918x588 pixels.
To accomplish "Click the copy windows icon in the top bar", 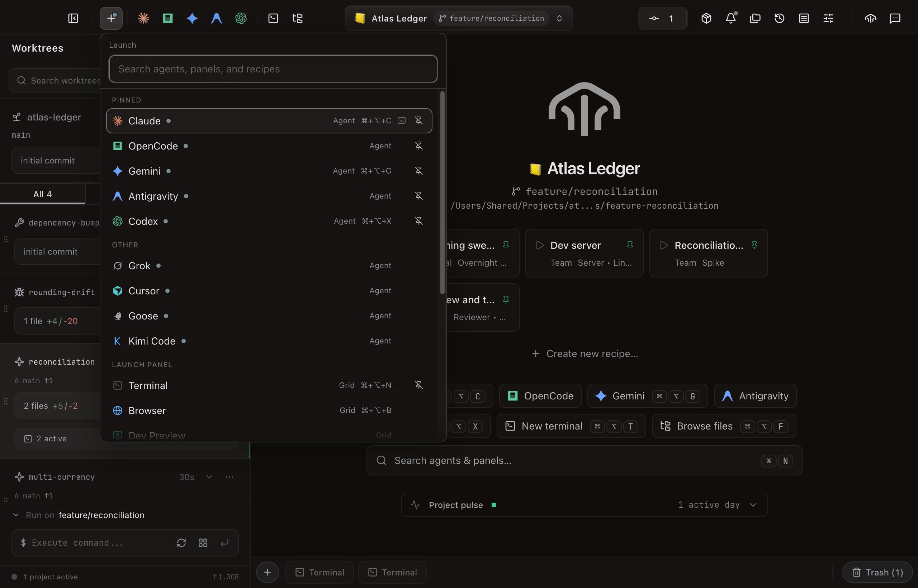I will tap(755, 18).
